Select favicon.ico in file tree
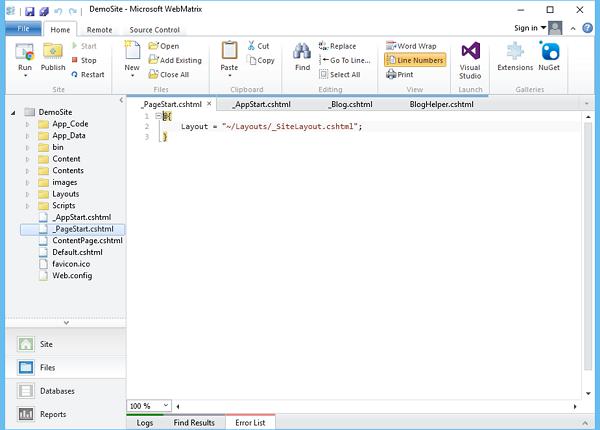Viewport: 600px width, 430px height. click(71, 264)
